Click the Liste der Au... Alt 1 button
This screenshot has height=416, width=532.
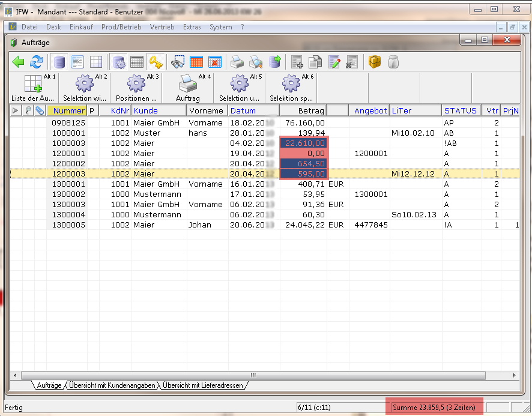33,88
